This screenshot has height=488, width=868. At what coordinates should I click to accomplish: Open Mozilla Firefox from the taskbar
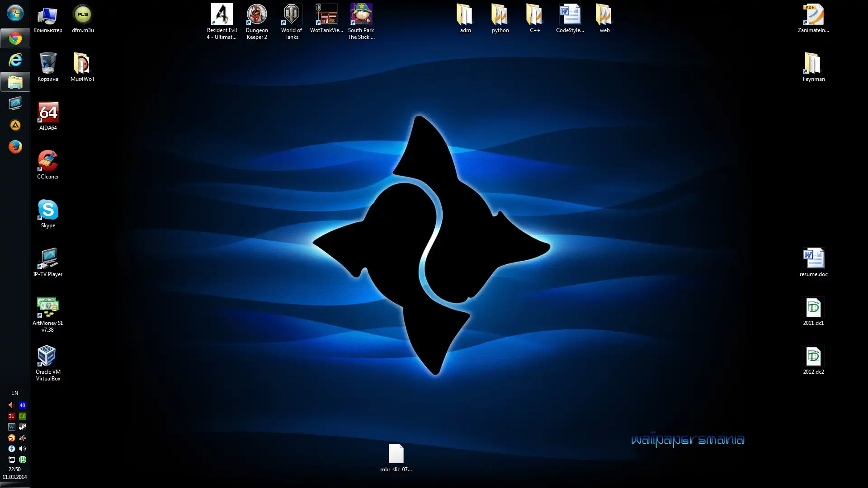(x=15, y=147)
